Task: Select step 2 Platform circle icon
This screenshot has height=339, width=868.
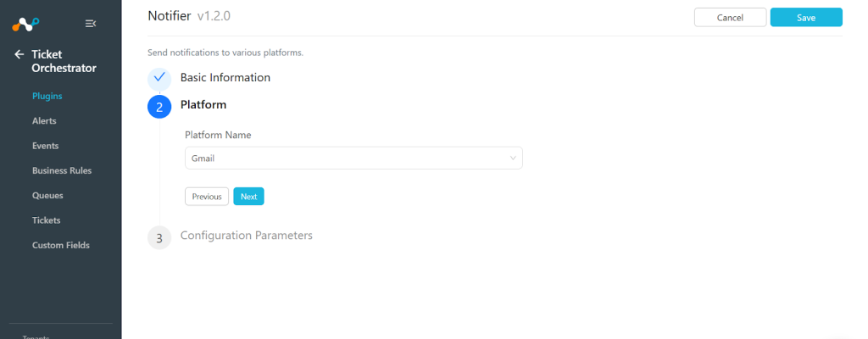Action: pyautogui.click(x=159, y=106)
